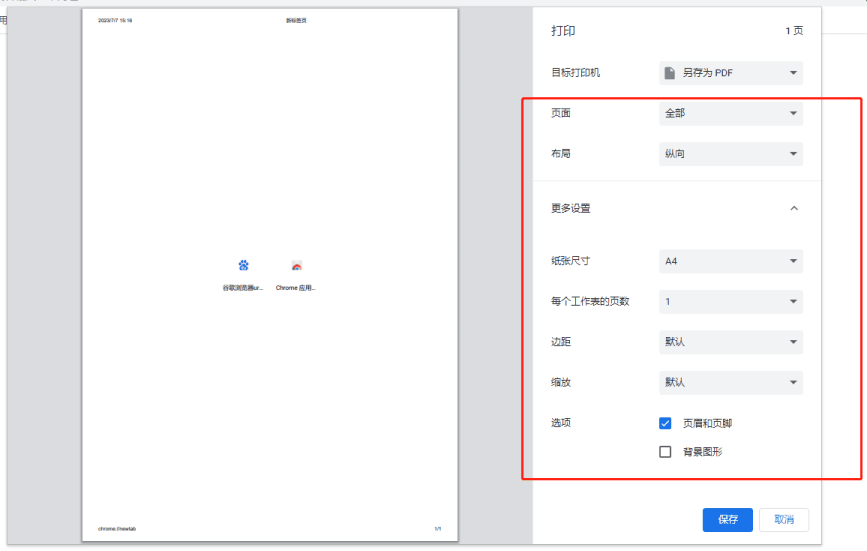Click the 1/1 page number in preview footer
This screenshot has height=551, width=867.
(437, 529)
